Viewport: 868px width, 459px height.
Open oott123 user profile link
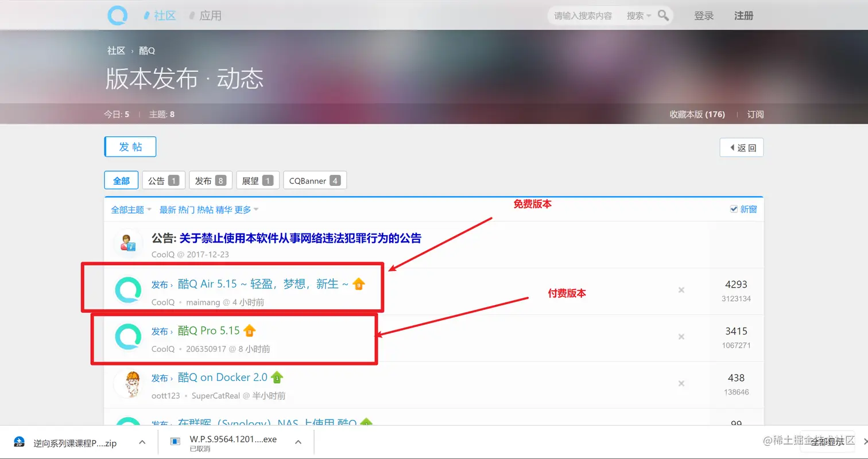(166, 396)
